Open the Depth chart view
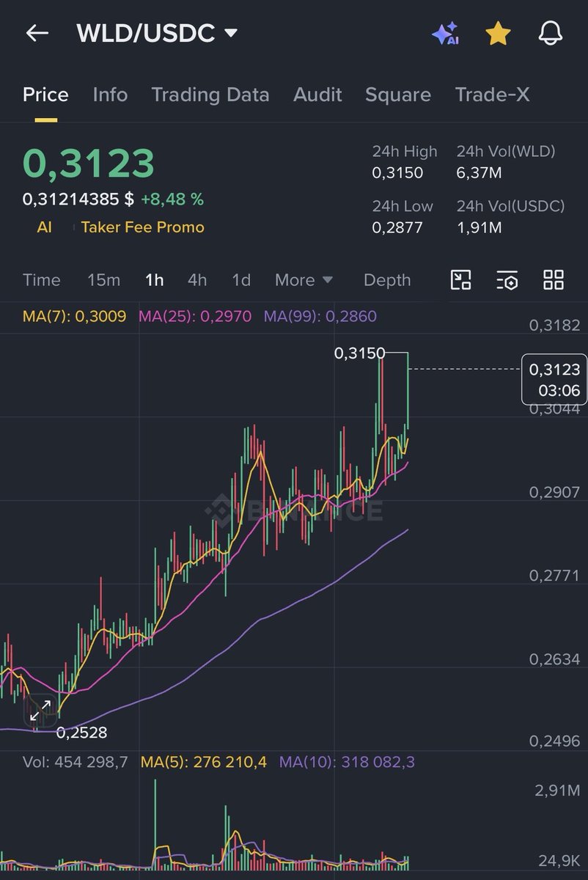The image size is (588, 880). tap(387, 280)
